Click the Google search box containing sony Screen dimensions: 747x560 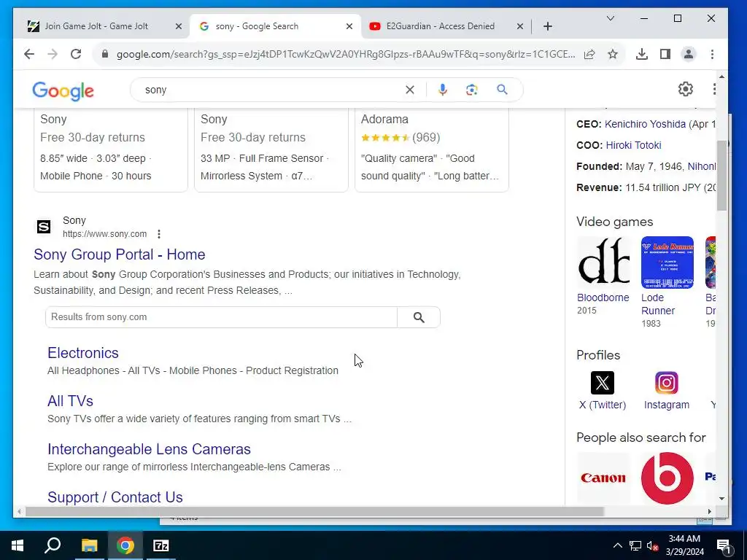pos(271,90)
